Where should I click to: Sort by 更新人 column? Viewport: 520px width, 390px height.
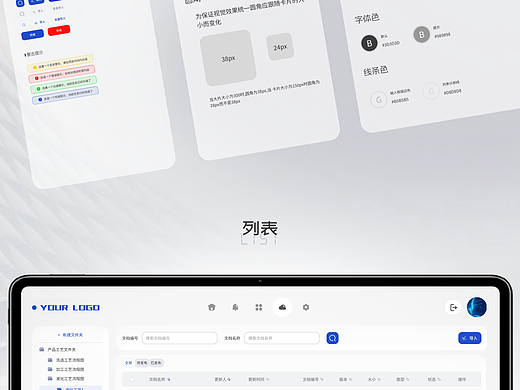tap(222, 379)
